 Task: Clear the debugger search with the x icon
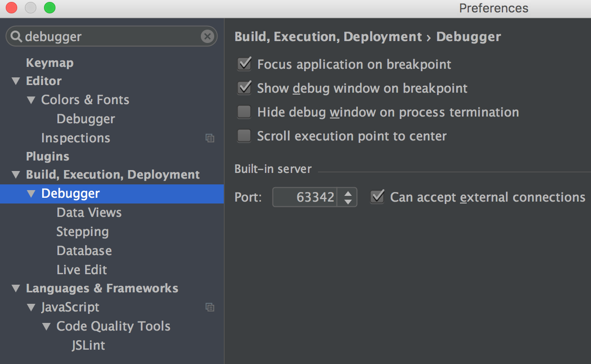tap(207, 36)
